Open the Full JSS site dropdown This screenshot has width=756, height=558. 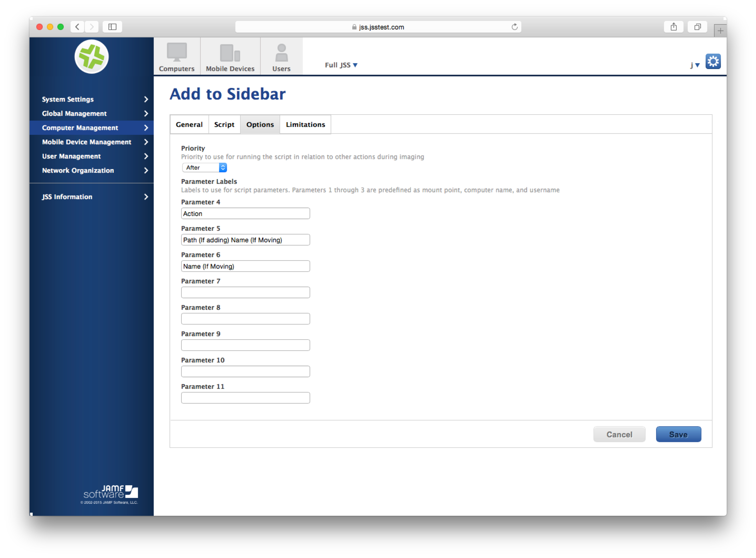coord(341,65)
